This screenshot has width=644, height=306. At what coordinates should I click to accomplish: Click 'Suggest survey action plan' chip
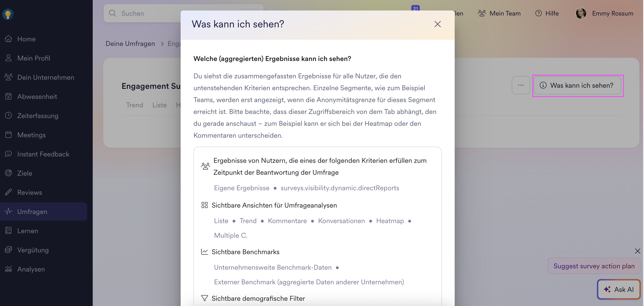(594, 266)
